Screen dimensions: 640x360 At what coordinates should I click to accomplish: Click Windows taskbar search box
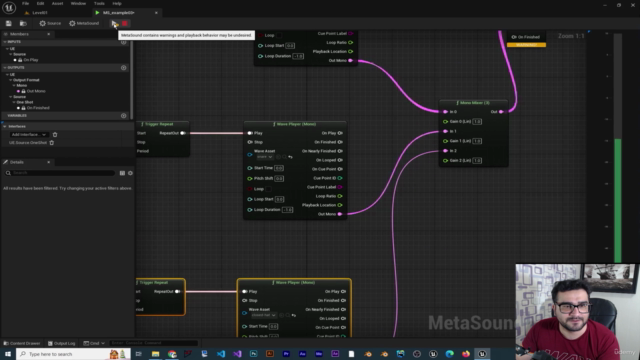pos(73,354)
